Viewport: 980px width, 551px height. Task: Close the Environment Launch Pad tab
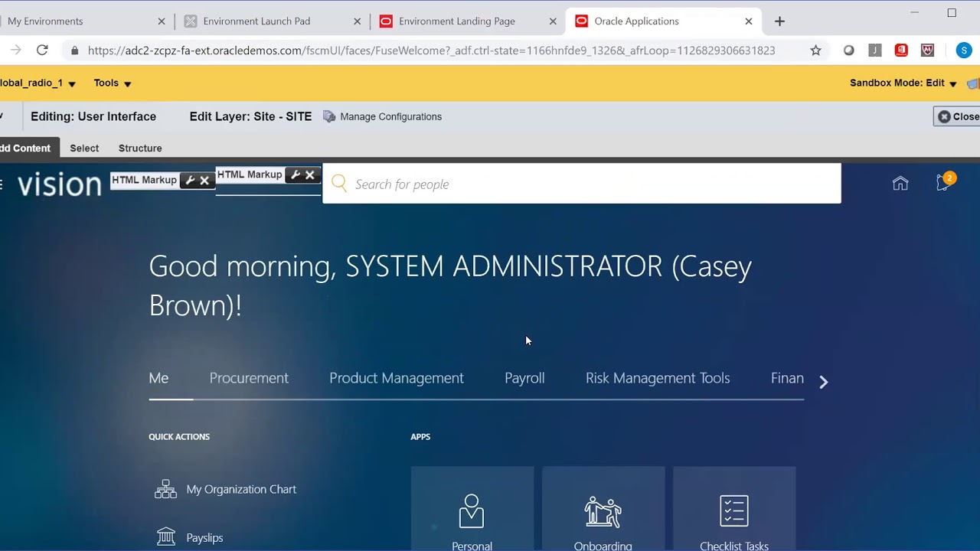(x=357, y=21)
